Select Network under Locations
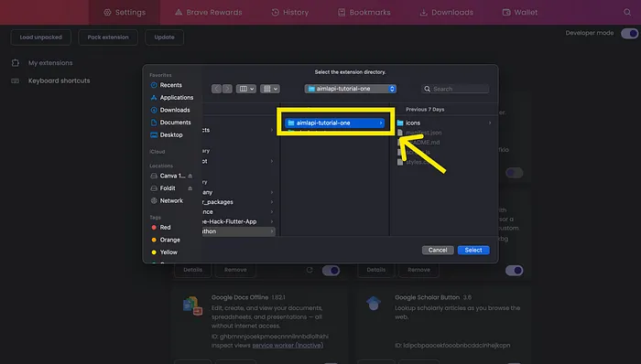This screenshot has width=641, height=364. click(171, 201)
